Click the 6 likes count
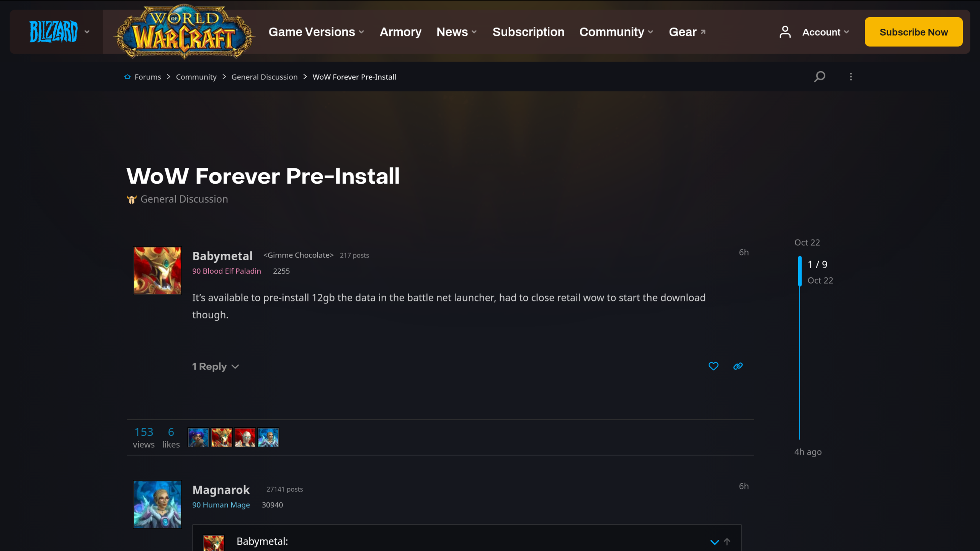The height and width of the screenshot is (551, 980). point(171,437)
